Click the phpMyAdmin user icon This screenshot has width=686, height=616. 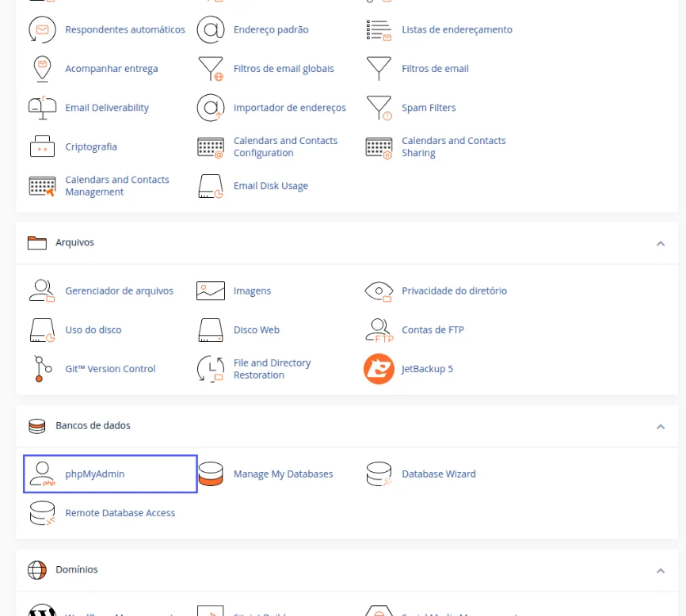pyautogui.click(x=42, y=474)
